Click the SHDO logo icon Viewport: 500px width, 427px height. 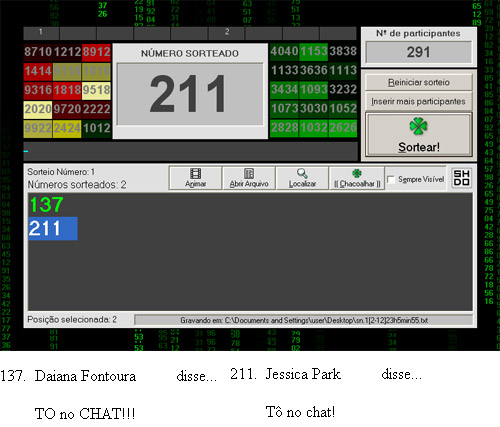(x=461, y=178)
